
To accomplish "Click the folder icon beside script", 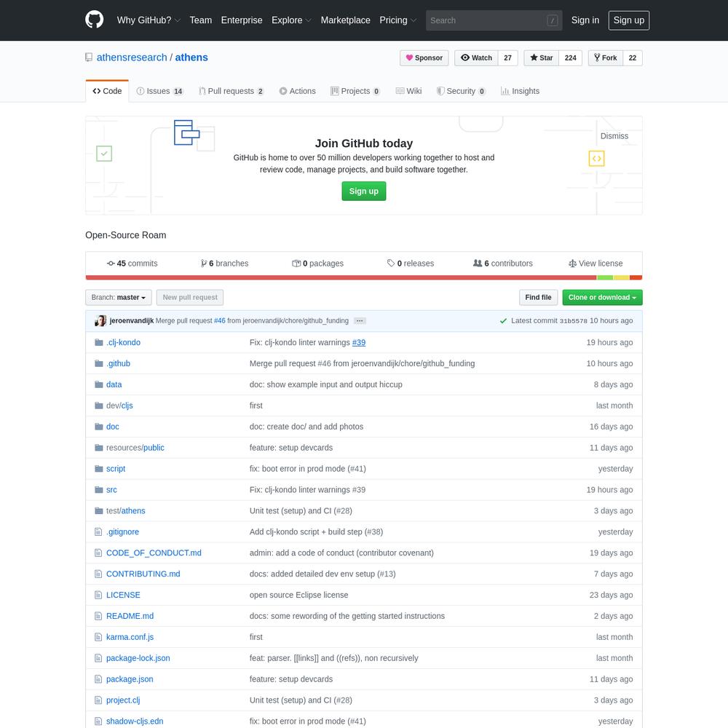I will click(x=98, y=468).
